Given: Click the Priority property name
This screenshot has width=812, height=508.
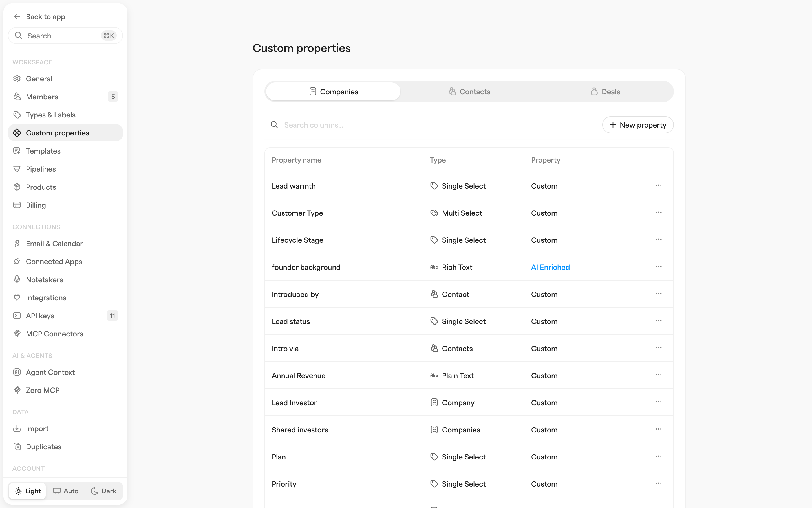Looking at the screenshot, I should click(284, 484).
